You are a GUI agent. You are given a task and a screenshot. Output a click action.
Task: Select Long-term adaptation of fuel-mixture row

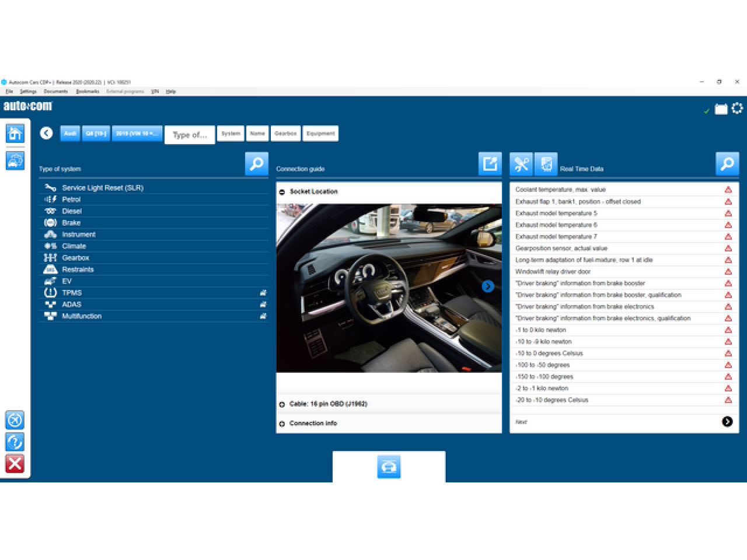pos(623,260)
